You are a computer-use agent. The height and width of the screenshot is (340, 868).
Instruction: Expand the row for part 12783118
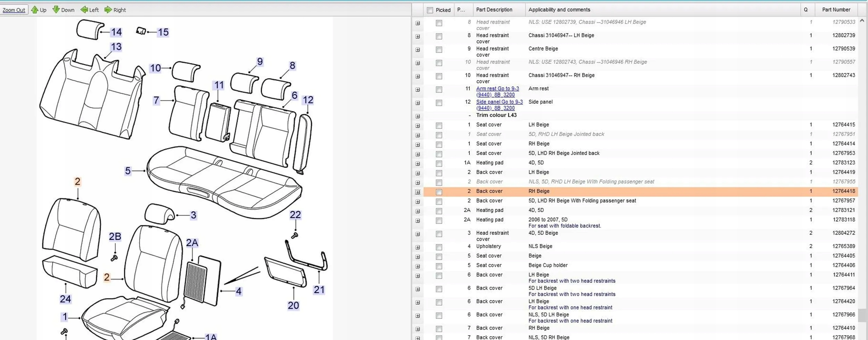point(418,221)
